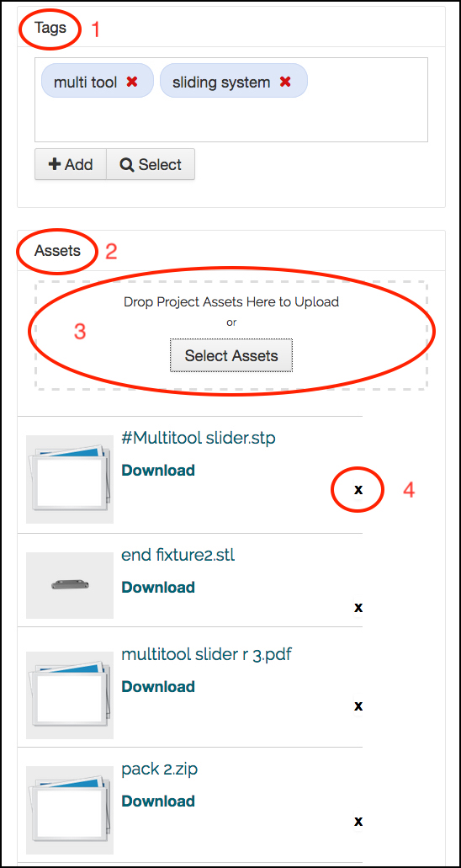The height and width of the screenshot is (868, 461).
Task: Open the Select tags search button
Action: [x=151, y=164]
